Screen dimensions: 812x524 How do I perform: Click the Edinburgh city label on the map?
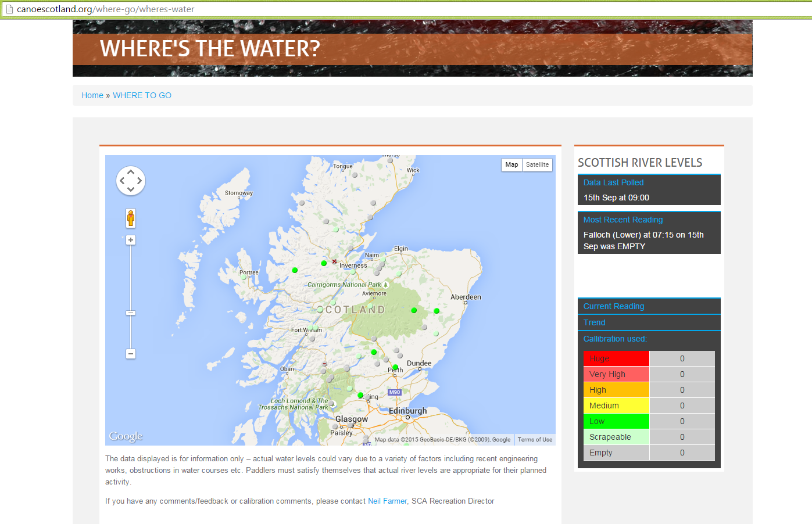pos(407,411)
